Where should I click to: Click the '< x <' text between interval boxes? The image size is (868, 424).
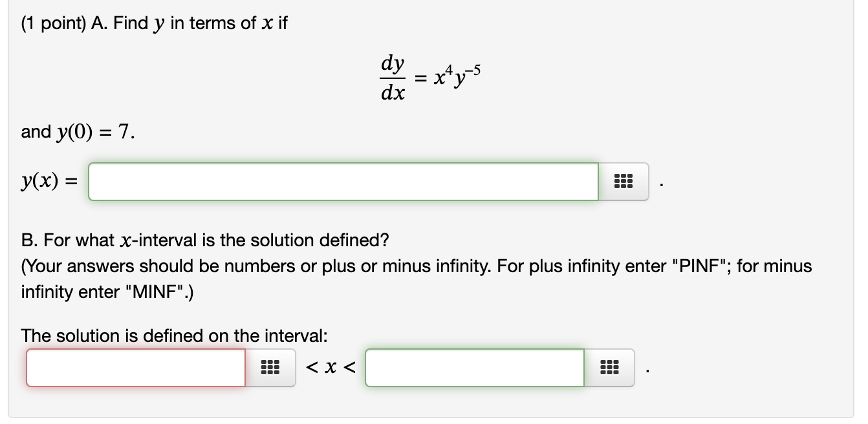coord(330,368)
